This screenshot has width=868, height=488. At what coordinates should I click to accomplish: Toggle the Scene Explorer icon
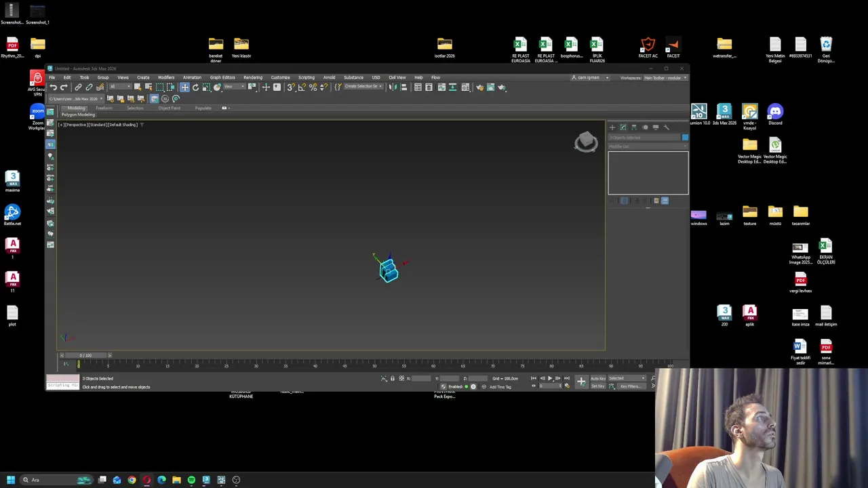coord(418,87)
